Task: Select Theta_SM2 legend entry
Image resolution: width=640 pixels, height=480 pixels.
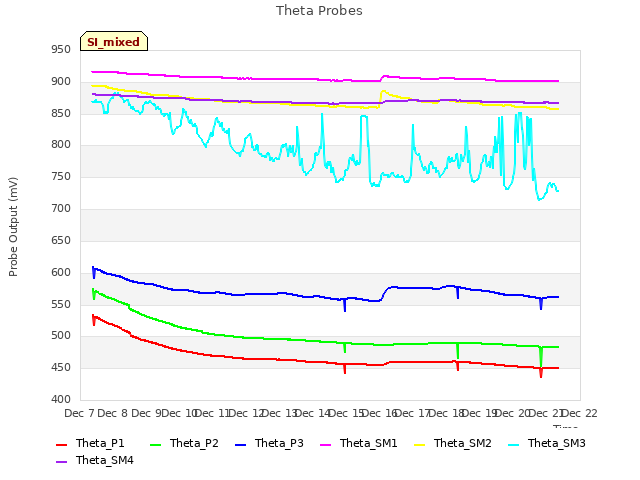Action: point(462,443)
